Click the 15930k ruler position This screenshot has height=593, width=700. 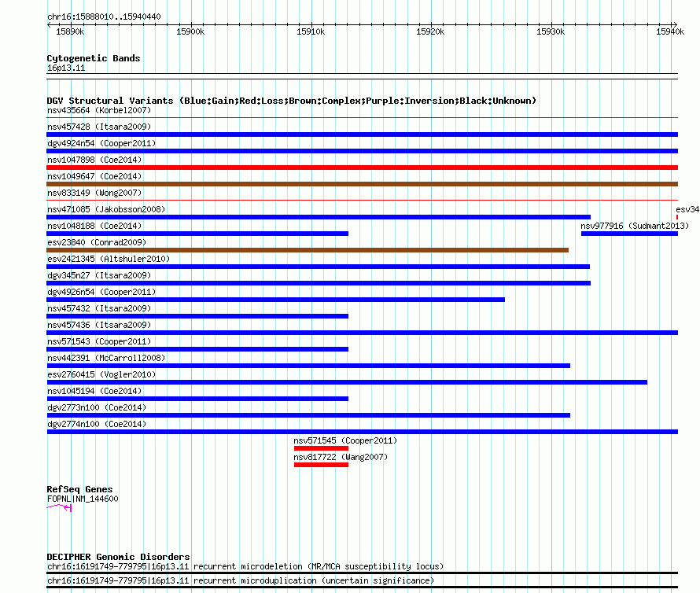pyautogui.click(x=551, y=31)
